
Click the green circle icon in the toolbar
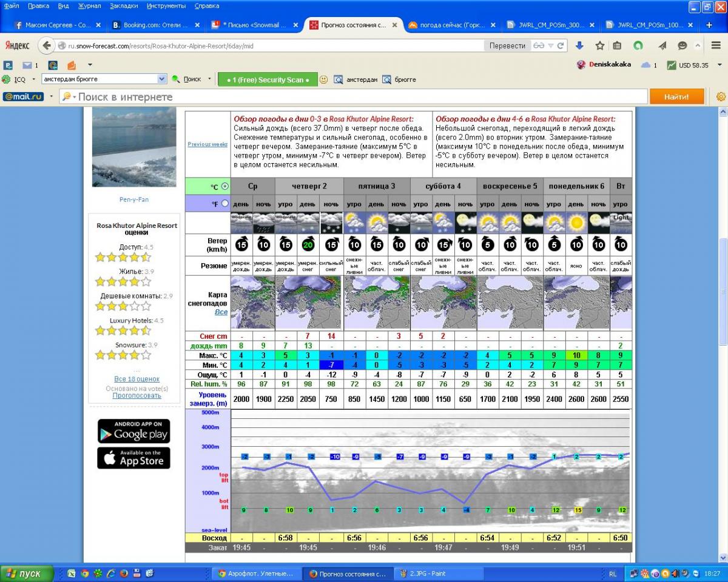pos(638,45)
